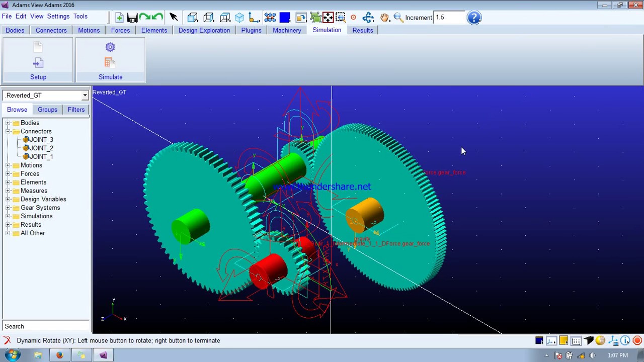
Task: Toggle the grid icon in status bar
Action: [576, 341]
